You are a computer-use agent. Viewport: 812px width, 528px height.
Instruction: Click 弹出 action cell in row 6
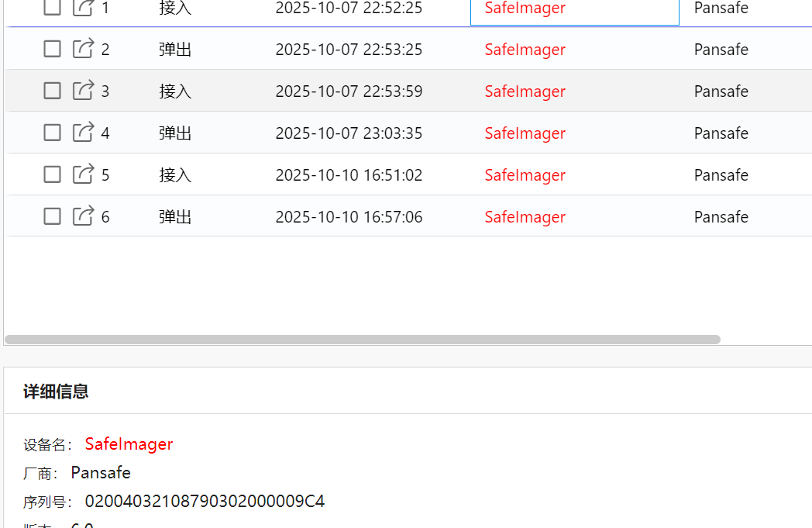[175, 216]
